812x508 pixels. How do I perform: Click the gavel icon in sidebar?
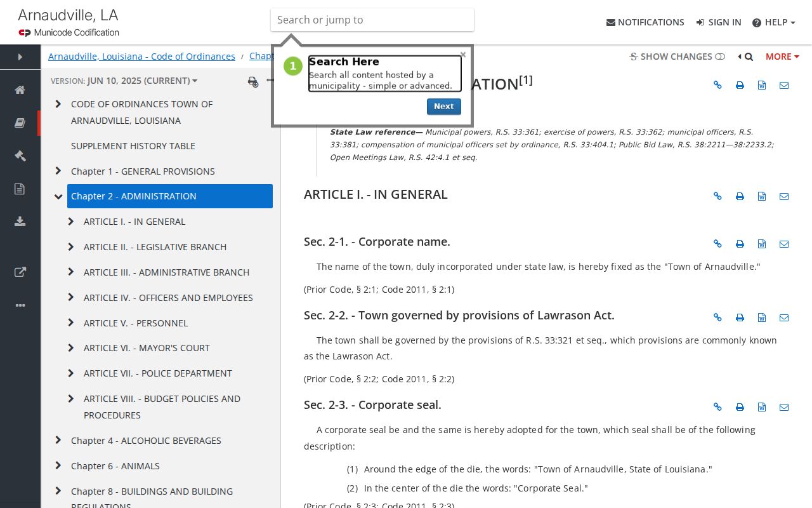(20, 156)
